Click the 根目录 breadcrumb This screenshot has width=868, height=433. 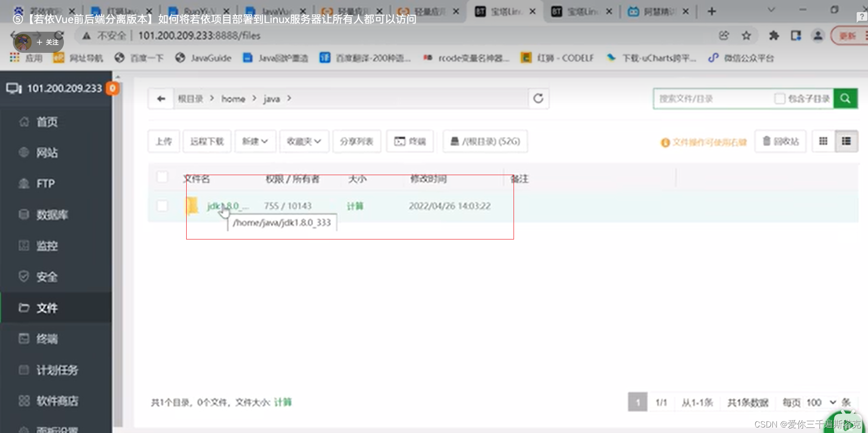[x=190, y=99]
